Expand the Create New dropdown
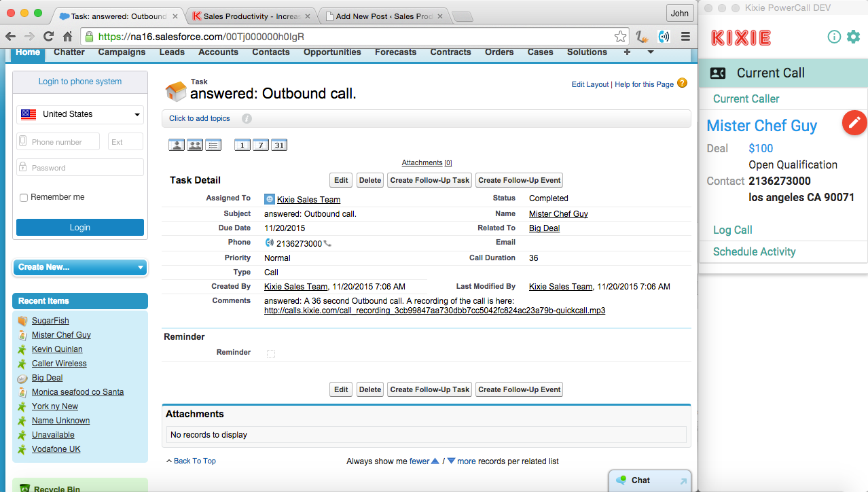The image size is (868, 492). [x=80, y=267]
